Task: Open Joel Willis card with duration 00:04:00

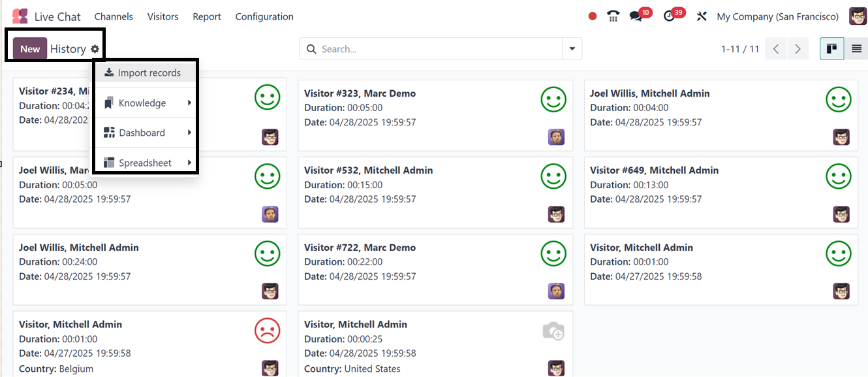Action: [x=721, y=115]
